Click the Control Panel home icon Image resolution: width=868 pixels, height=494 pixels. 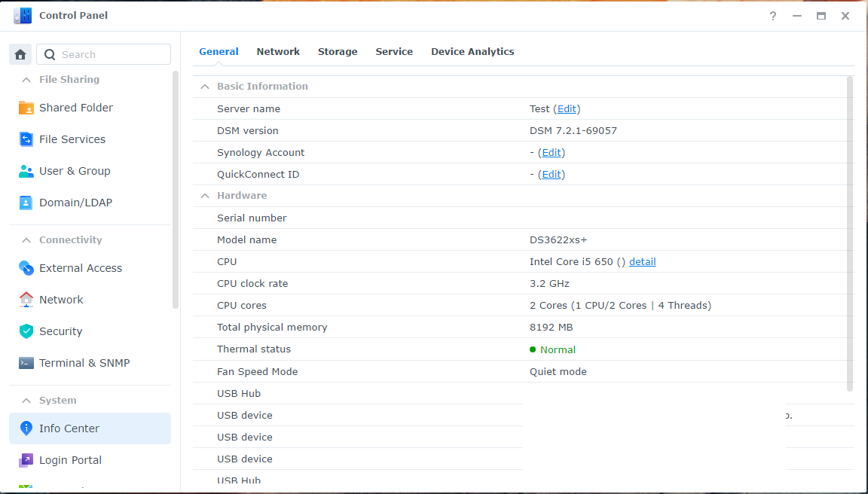(20, 54)
